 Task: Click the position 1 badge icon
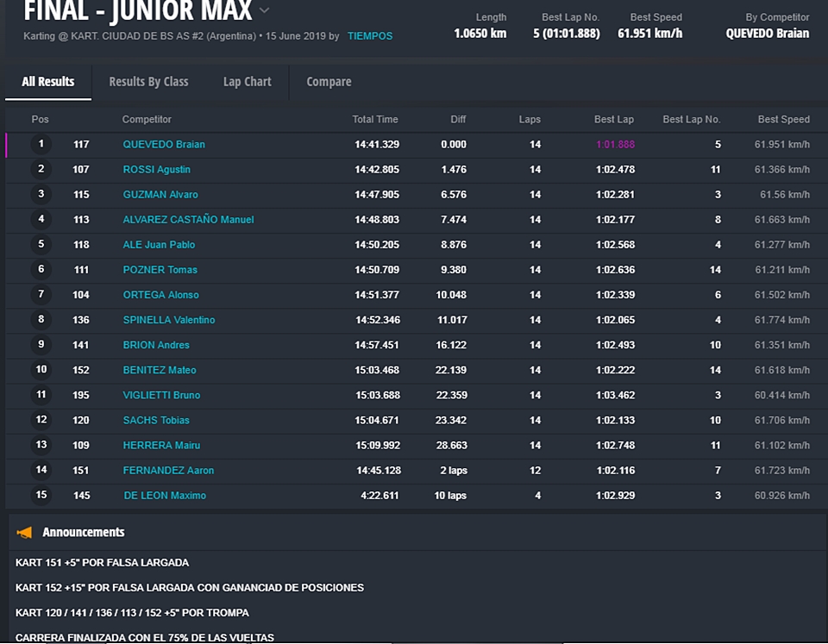click(41, 144)
